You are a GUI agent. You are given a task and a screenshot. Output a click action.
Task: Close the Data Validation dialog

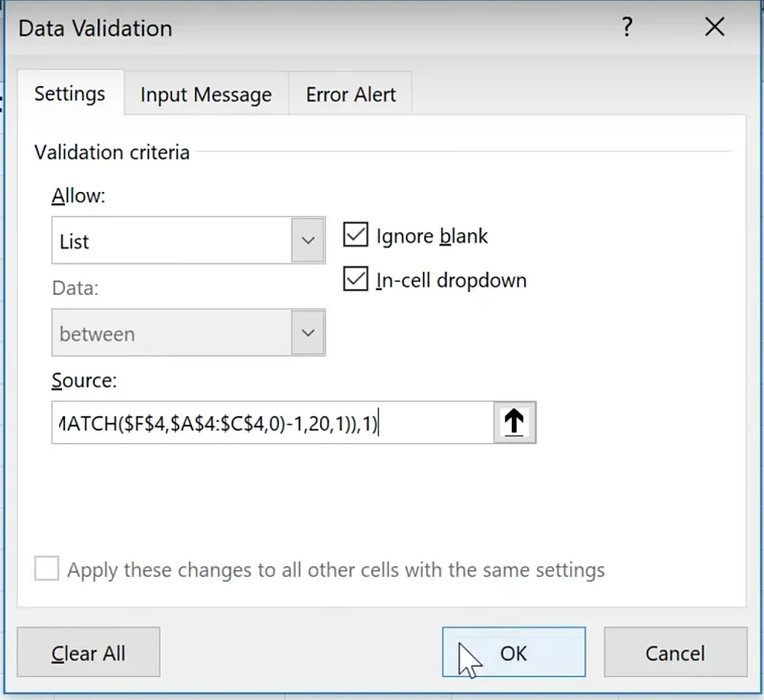pyautogui.click(x=714, y=28)
